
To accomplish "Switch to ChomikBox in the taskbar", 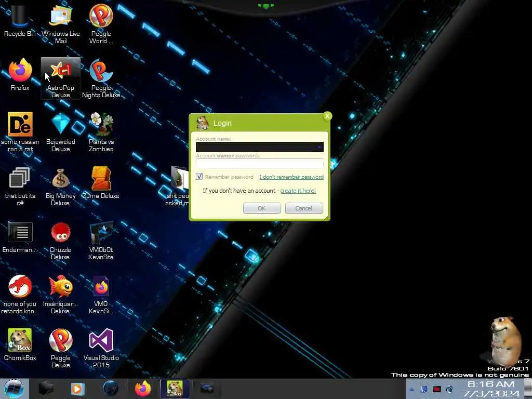I will (x=175, y=389).
